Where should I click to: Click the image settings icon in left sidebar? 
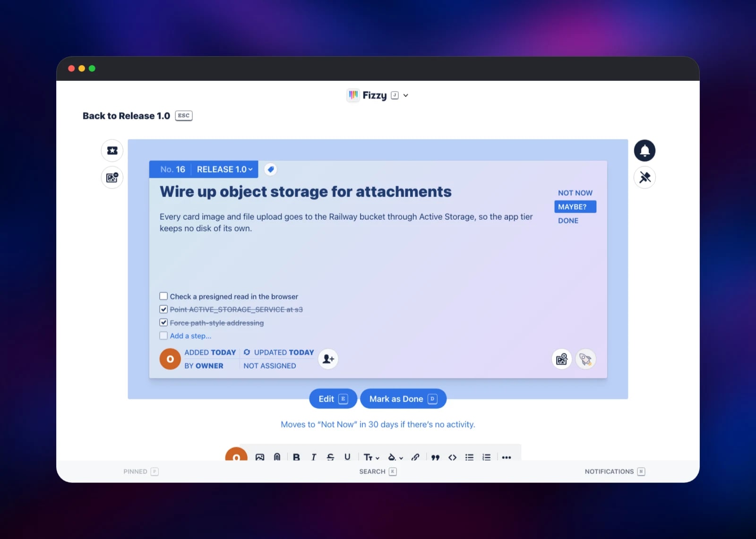pos(112,178)
